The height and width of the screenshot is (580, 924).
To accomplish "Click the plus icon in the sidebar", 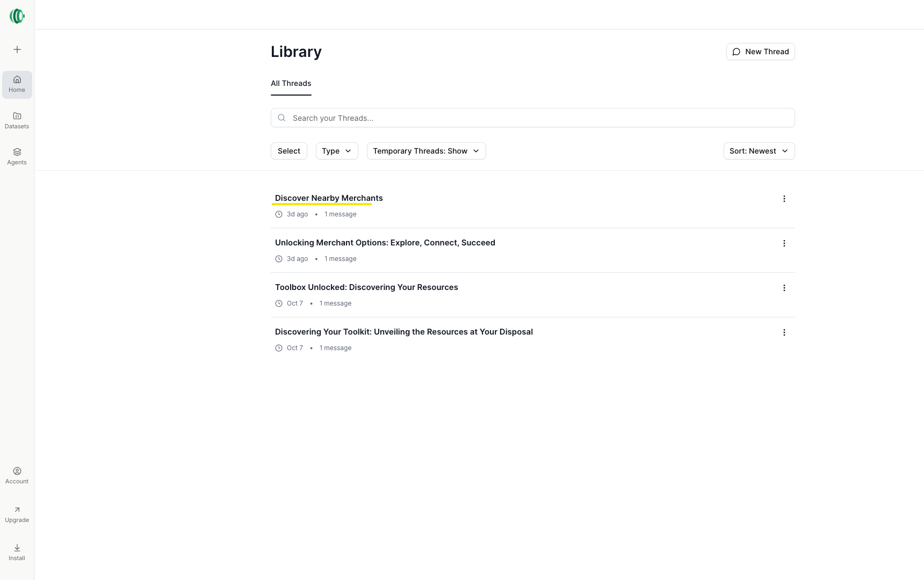I will [17, 49].
